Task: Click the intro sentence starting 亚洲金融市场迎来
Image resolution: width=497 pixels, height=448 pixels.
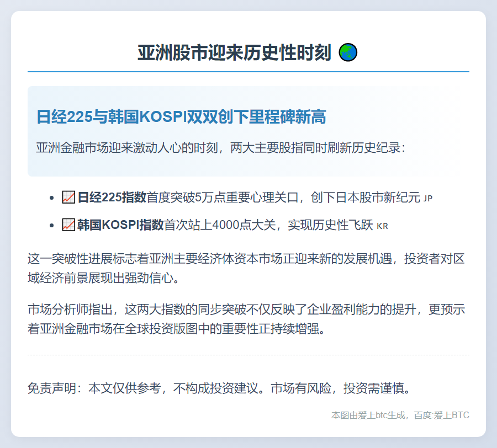Action: tap(221, 148)
